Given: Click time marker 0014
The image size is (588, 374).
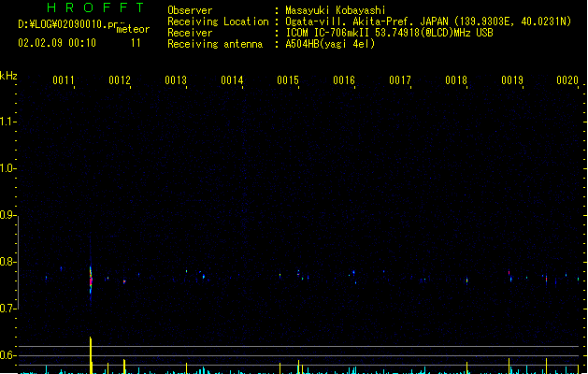Looking at the screenshot, I should (x=232, y=80).
